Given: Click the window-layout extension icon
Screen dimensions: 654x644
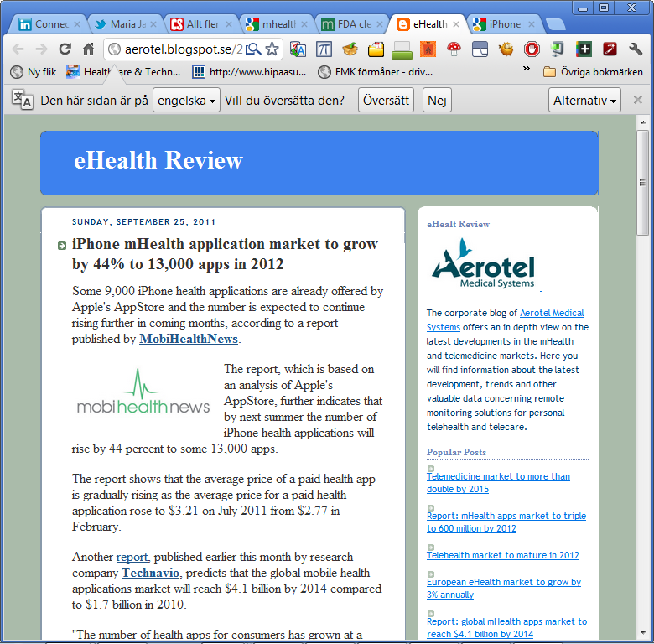Looking at the screenshot, I should pyautogui.click(x=480, y=49).
